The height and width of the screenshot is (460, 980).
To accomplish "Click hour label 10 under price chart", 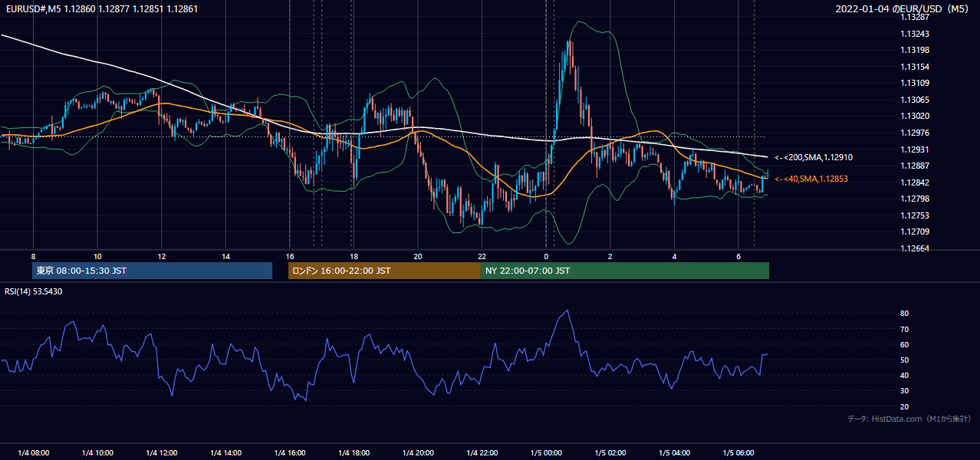I will (97, 256).
